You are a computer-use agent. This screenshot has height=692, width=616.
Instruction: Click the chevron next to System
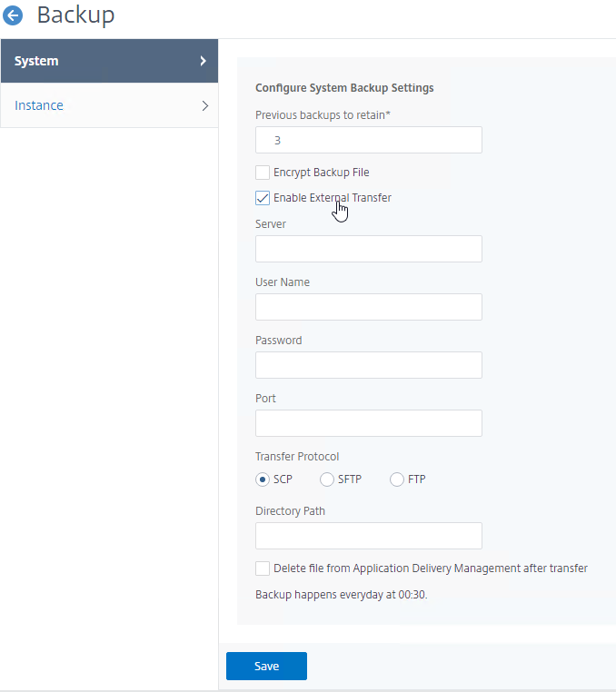coord(204,61)
